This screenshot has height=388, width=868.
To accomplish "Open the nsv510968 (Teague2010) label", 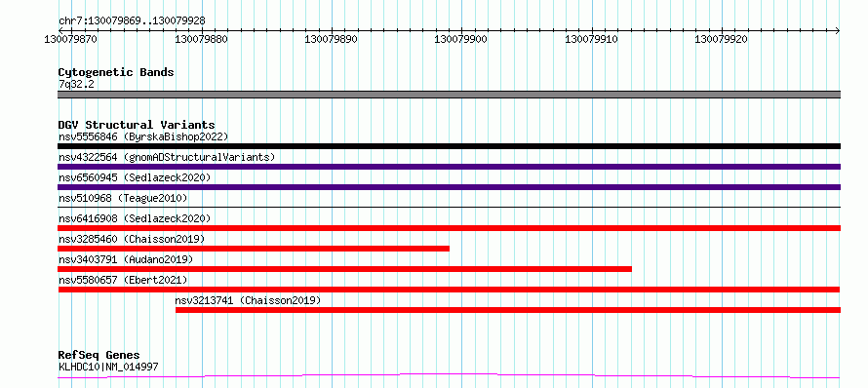I will (123, 198).
